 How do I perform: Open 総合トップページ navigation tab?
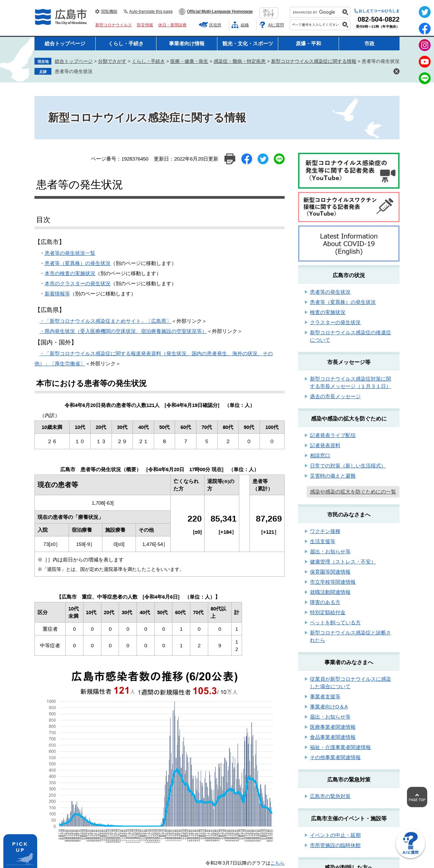[x=65, y=44]
